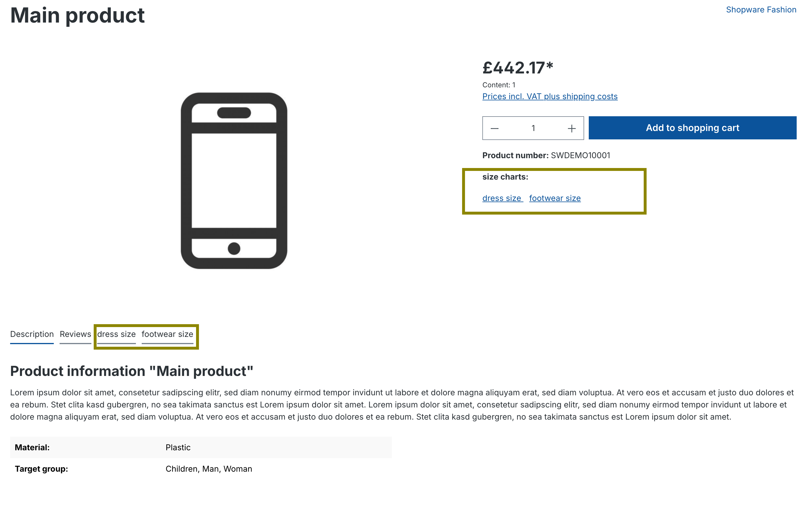Select the footwear size tab
This screenshot has height=524, width=812.
click(x=167, y=334)
